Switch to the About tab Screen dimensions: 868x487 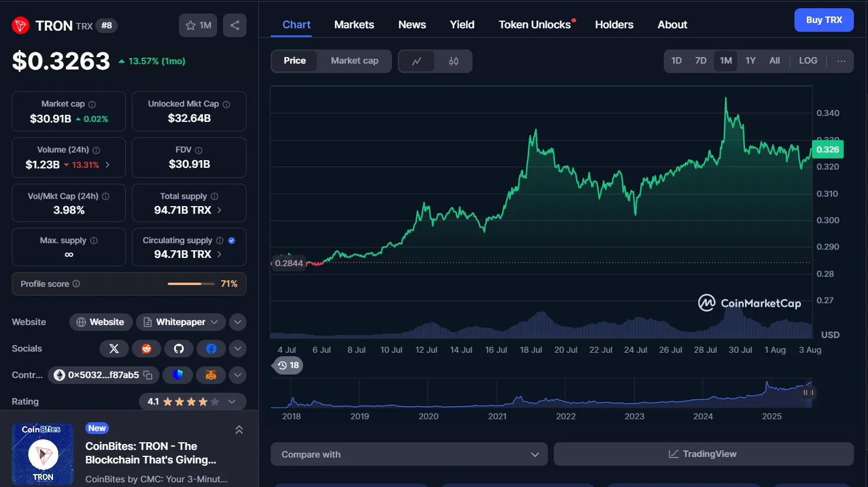tap(672, 25)
